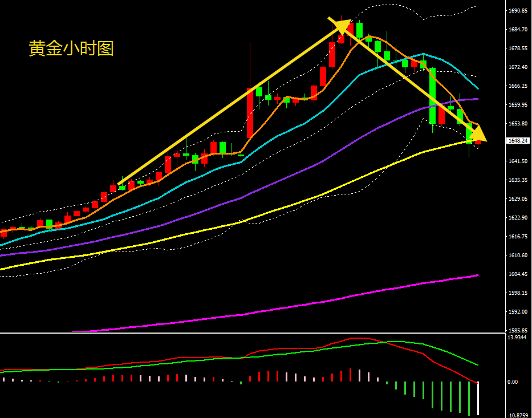Click the 1684.70 price axis label
This screenshot has height=418, width=532.
point(518,30)
